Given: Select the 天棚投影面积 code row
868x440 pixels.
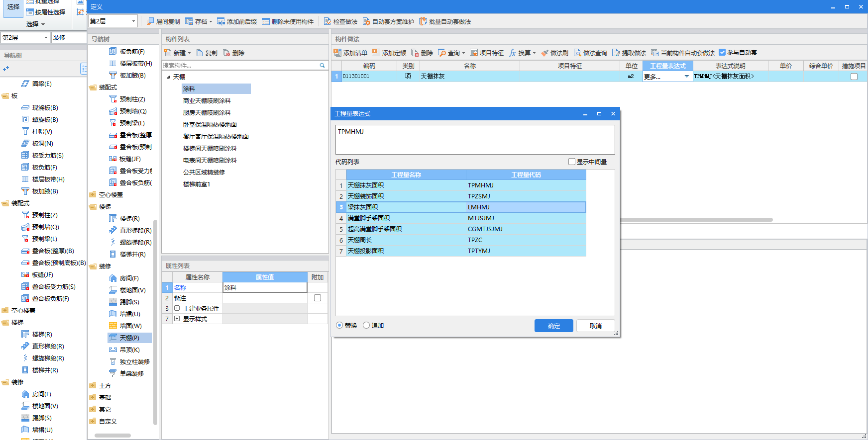Looking at the screenshot, I should [461, 251].
